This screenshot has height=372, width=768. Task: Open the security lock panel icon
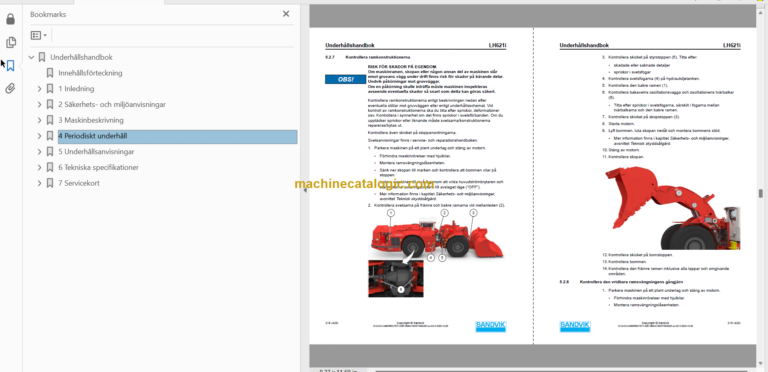[10, 19]
